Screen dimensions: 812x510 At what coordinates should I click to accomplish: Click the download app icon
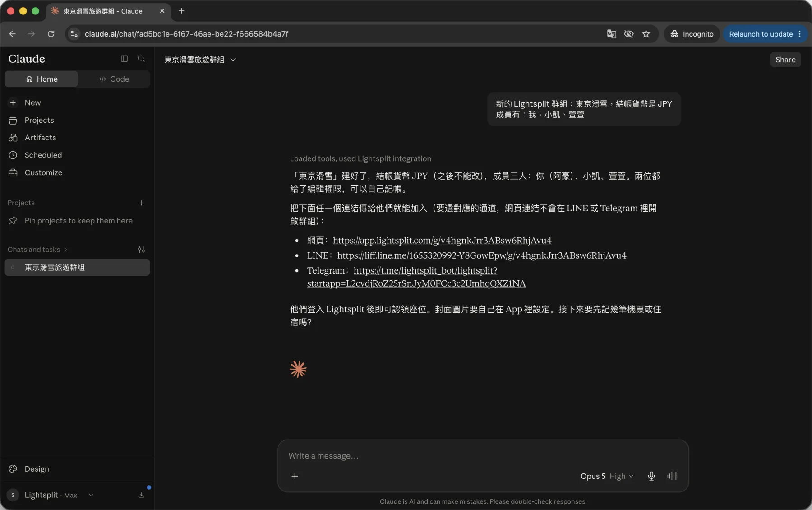point(141,495)
